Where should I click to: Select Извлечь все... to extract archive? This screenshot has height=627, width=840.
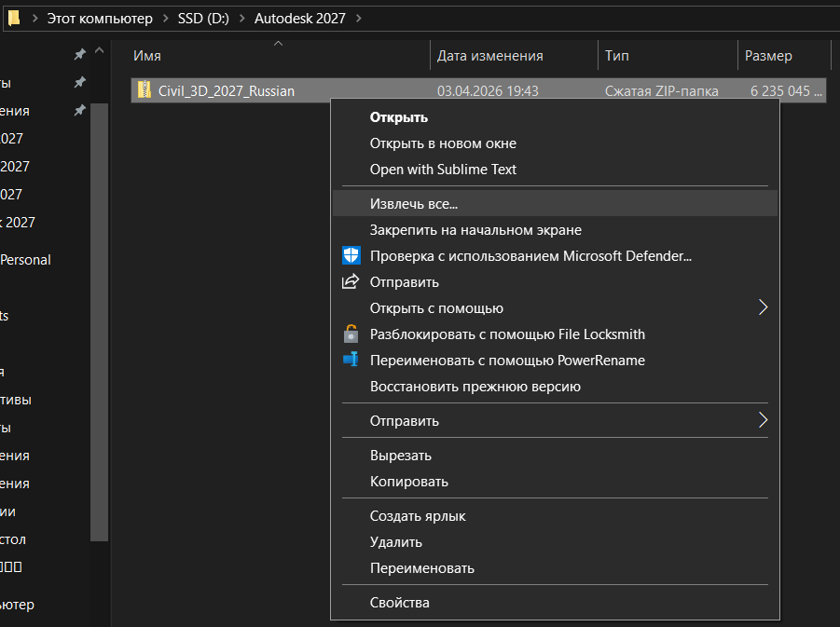coord(555,203)
